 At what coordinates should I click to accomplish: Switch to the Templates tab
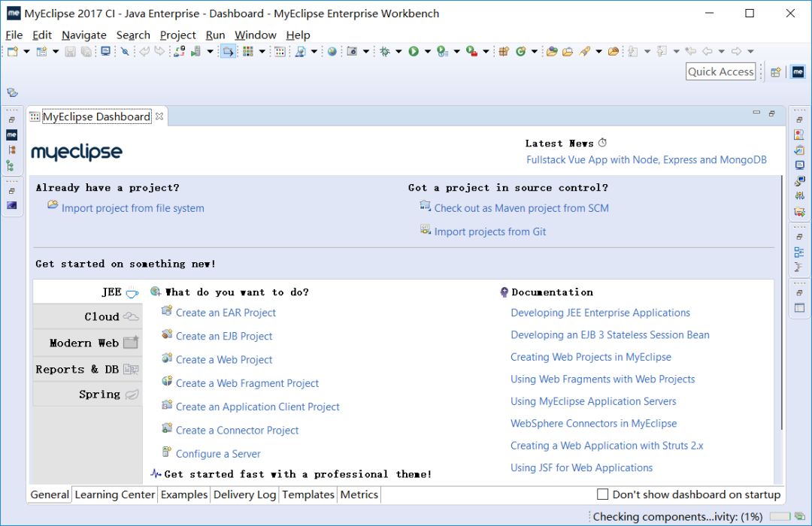point(308,494)
